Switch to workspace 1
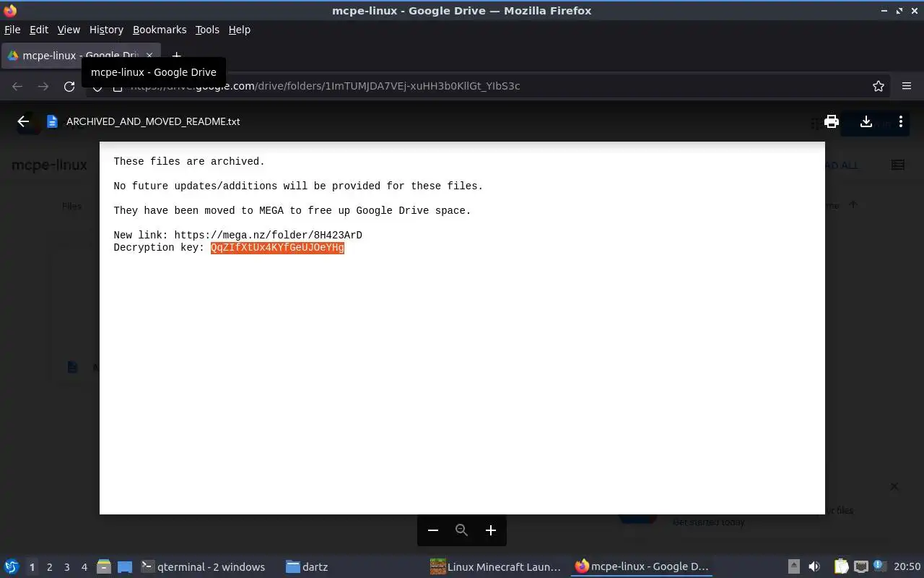Image resolution: width=924 pixels, height=578 pixels. [32, 567]
